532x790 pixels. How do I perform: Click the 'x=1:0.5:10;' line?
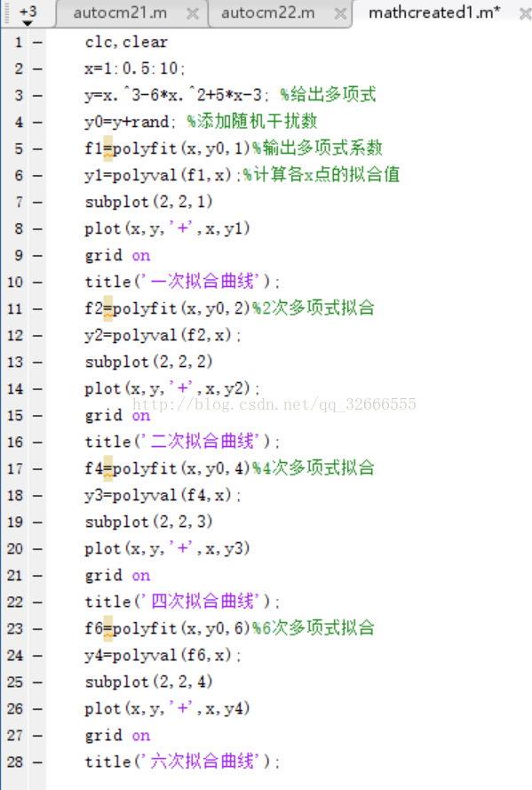point(135,68)
